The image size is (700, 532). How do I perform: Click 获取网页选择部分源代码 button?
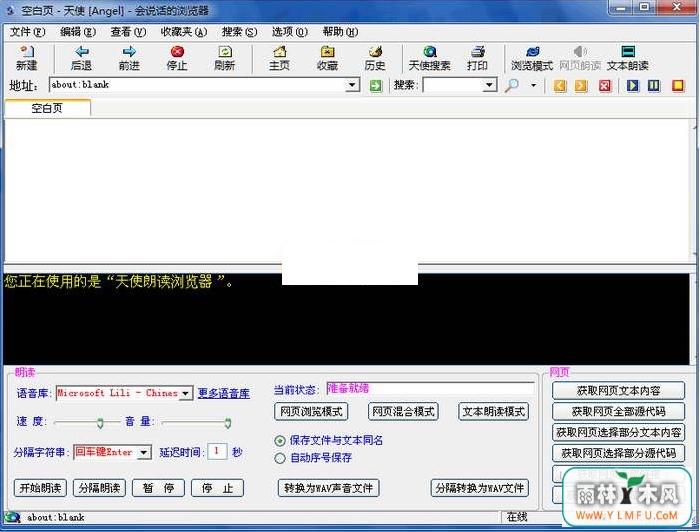[x=618, y=453]
